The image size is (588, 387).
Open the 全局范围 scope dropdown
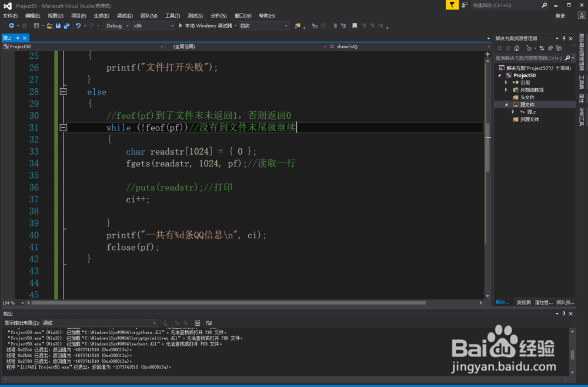pyautogui.click(x=246, y=46)
